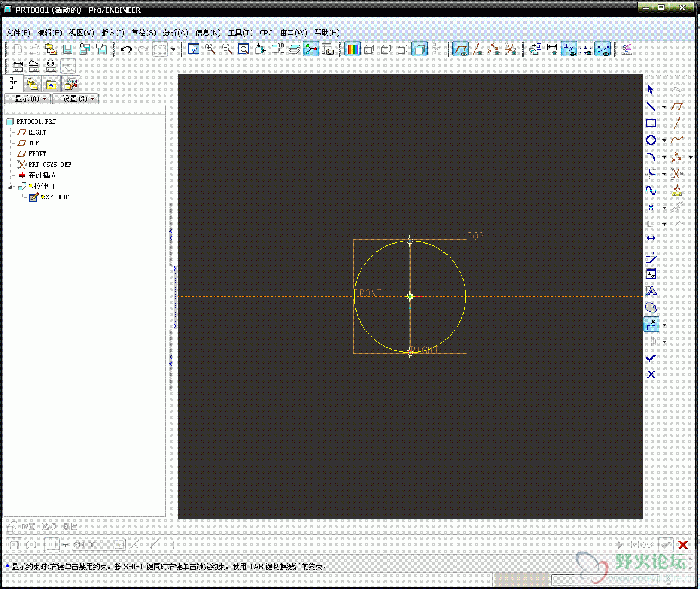Select the sketch point tool
The width and height of the screenshot is (700, 589).
click(x=651, y=207)
